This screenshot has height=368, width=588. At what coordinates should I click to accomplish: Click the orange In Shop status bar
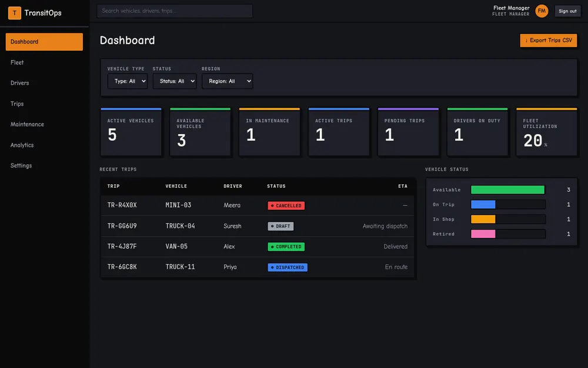(483, 219)
